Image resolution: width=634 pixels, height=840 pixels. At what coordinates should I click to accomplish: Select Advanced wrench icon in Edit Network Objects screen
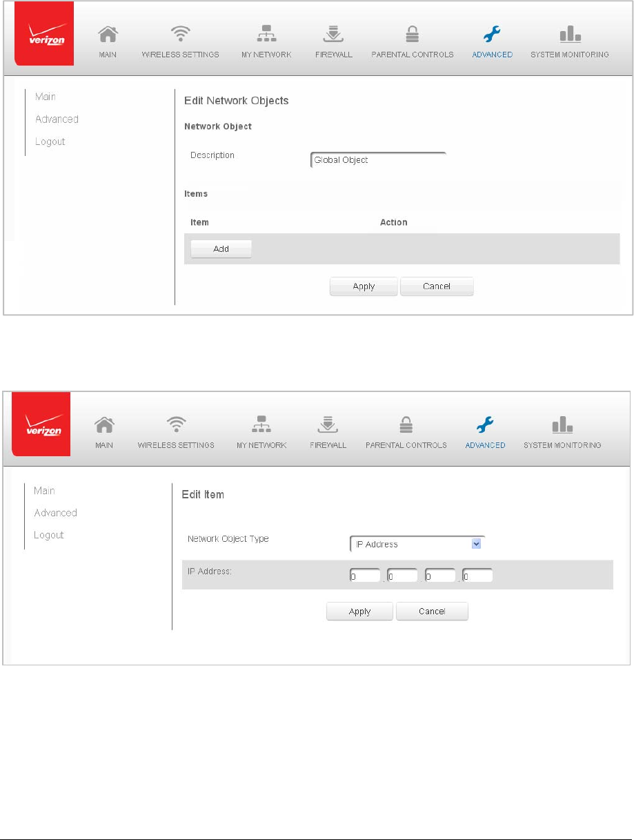pyautogui.click(x=493, y=34)
